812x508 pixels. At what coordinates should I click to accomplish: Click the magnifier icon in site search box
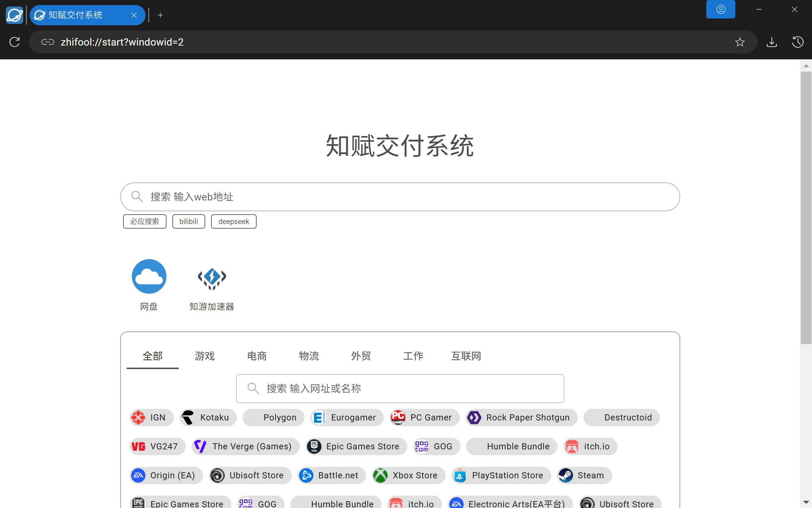tap(253, 388)
